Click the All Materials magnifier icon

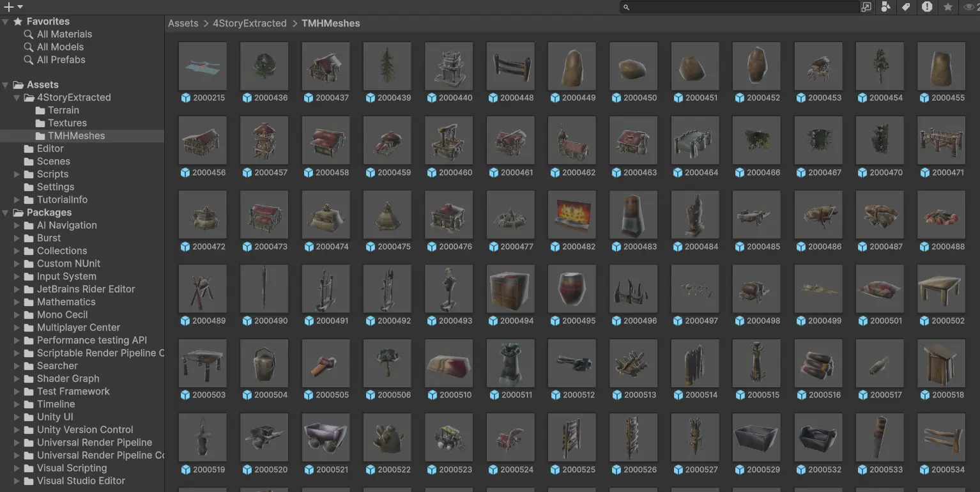(28, 35)
